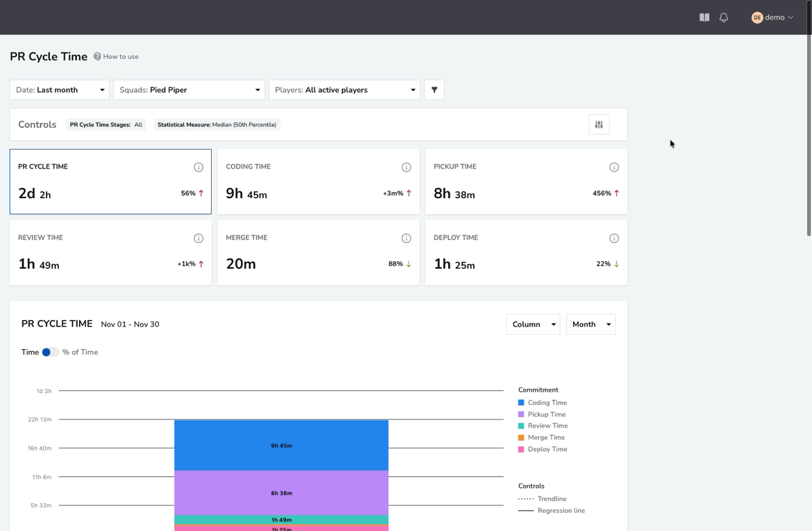The image size is (812, 531).
Task: Select the Merge Time metric card
Action: click(318, 252)
